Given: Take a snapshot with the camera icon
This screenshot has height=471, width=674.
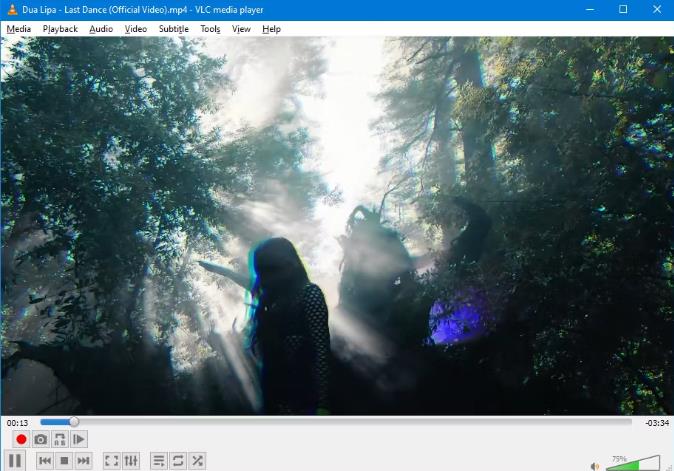Looking at the screenshot, I should 40,439.
